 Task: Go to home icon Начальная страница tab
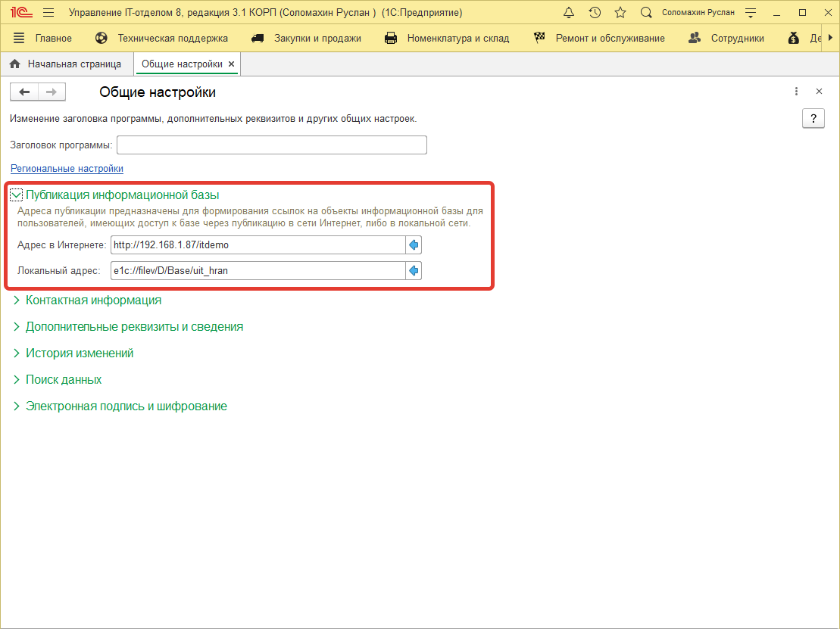pos(65,64)
